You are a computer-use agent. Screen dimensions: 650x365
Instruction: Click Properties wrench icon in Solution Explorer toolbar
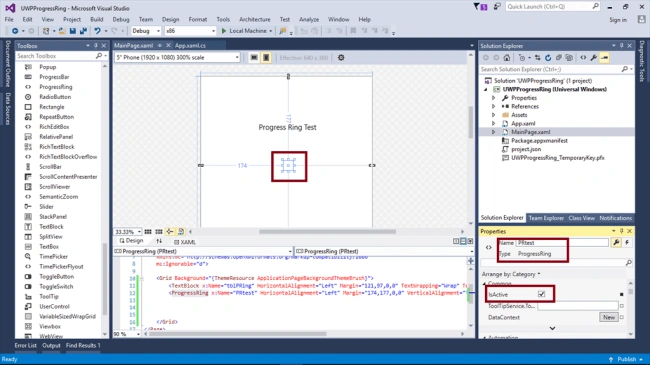(x=594, y=58)
